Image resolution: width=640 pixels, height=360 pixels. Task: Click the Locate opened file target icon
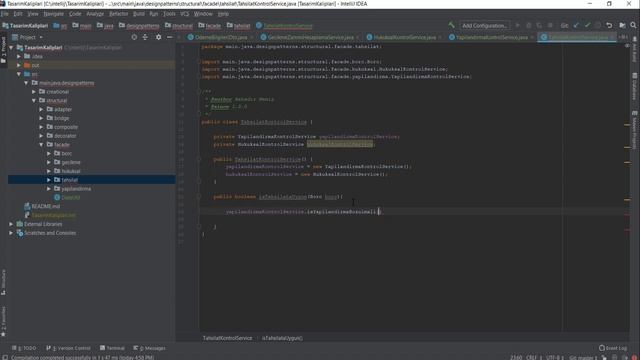pos(134,37)
